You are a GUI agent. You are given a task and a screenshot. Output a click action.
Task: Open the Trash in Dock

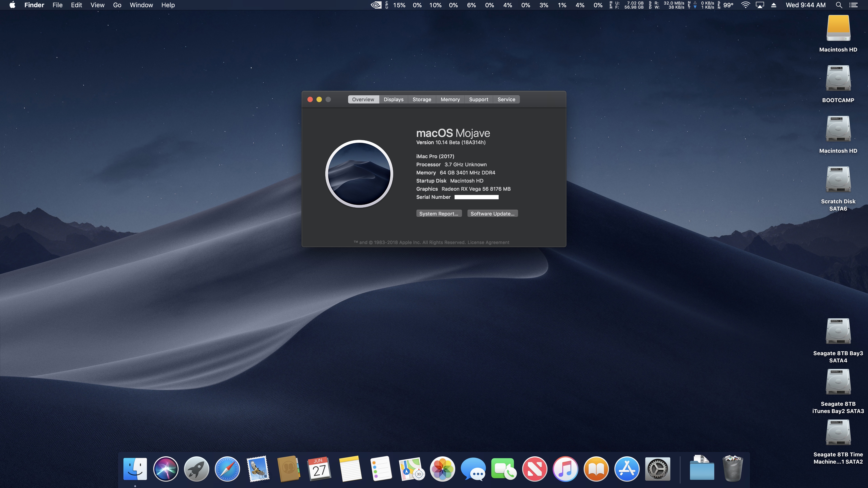(x=733, y=469)
